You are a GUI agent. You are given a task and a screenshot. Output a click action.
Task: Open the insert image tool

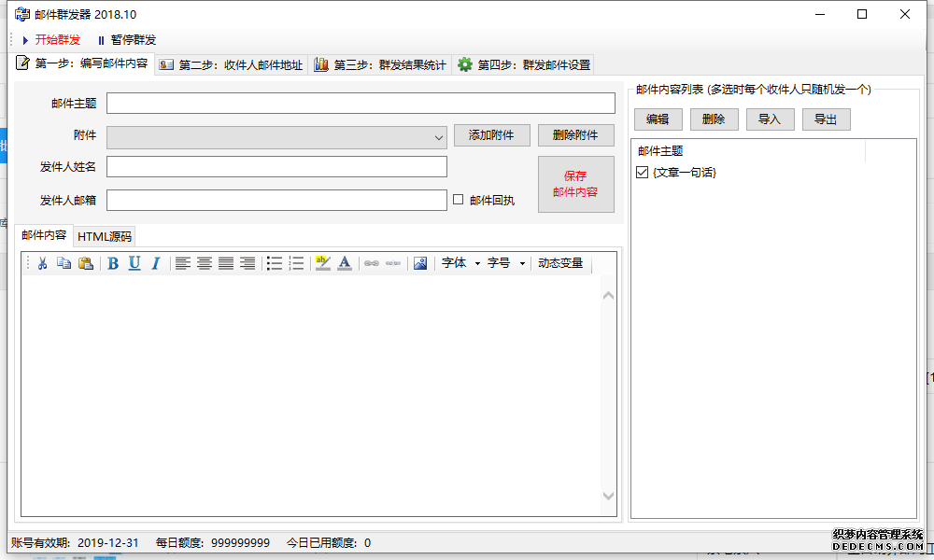click(x=420, y=263)
